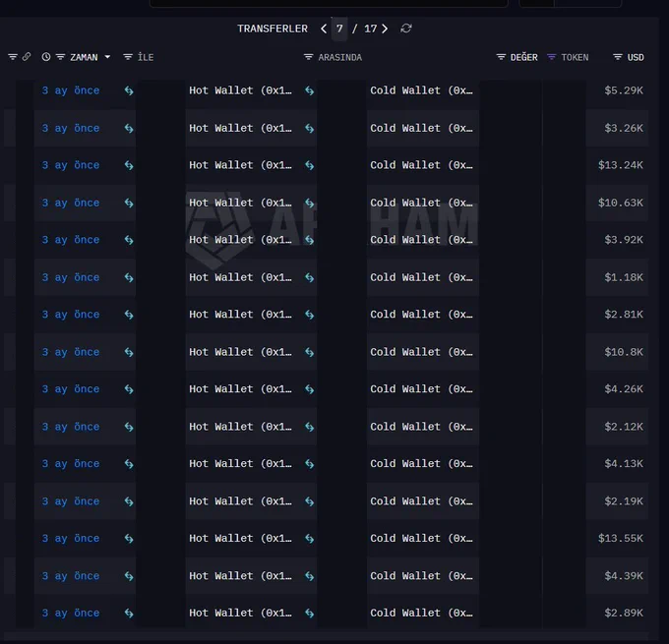669x644 pixels.
Task: Open the ARASINDA filter
Action: [309, 57]
